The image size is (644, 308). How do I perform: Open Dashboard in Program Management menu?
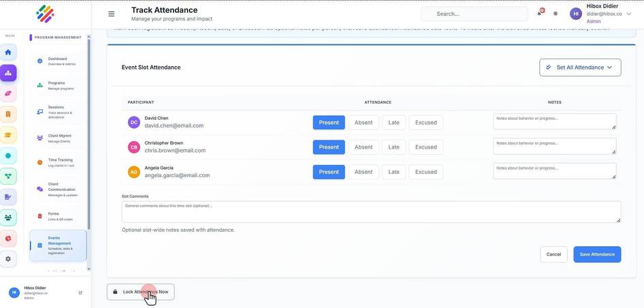click(x=58, y=61)
